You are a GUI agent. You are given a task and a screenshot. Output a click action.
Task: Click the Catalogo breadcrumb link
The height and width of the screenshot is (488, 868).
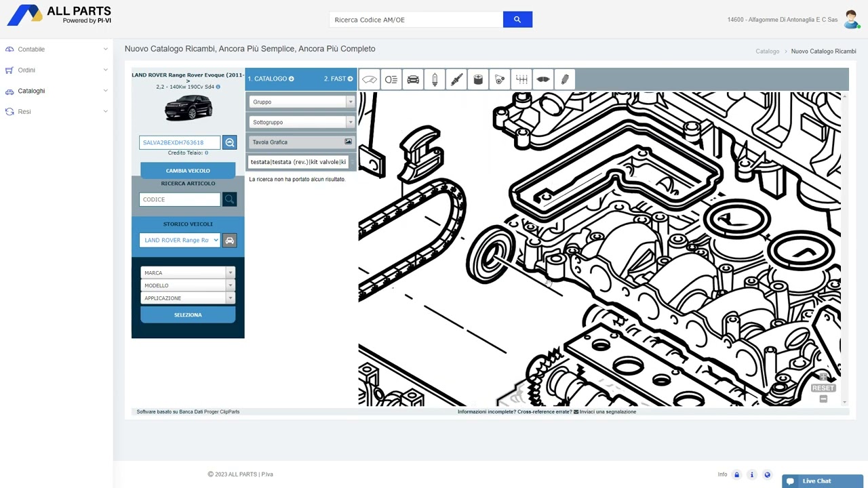click(x=768, y=52)
